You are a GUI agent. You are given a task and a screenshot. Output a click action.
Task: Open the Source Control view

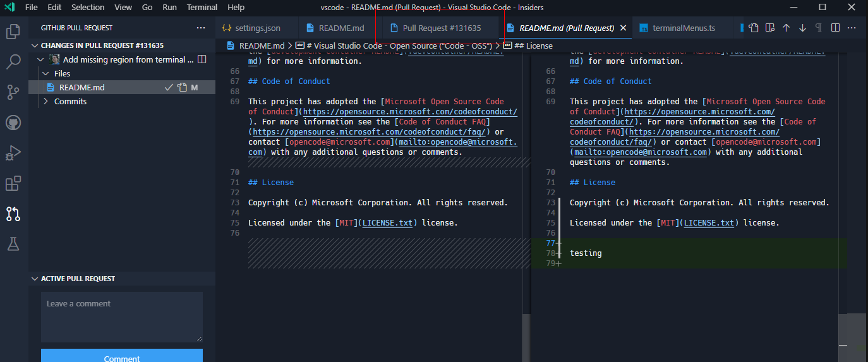click(13, 92)
